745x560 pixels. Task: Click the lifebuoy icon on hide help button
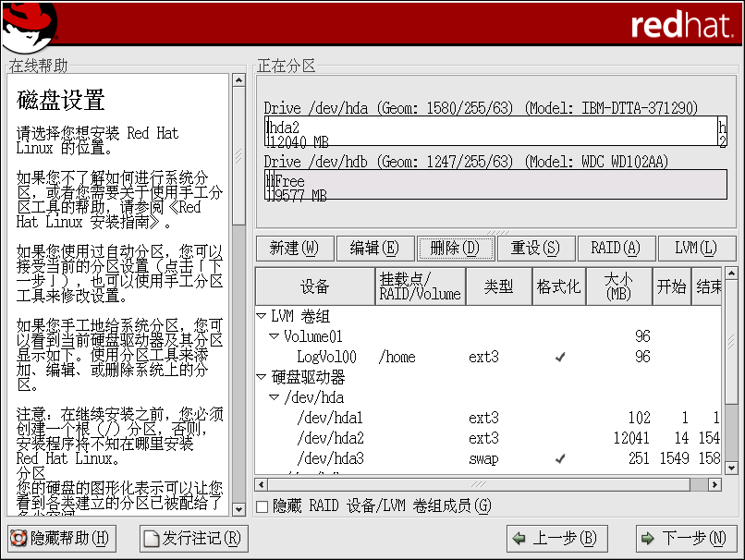point(18,538)
